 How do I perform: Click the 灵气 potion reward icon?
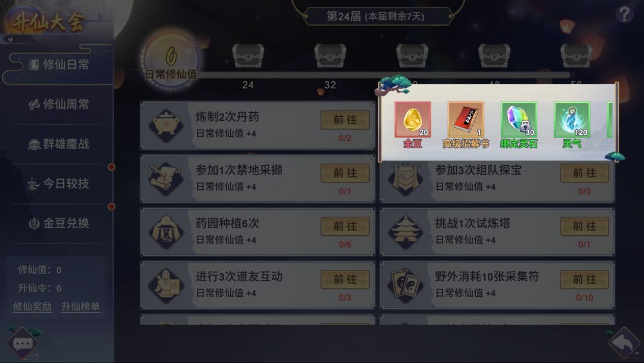[x=572, y=119]
